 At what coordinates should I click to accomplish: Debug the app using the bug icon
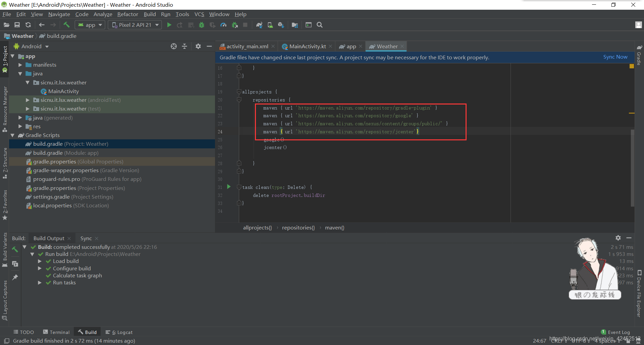pos(202,25)
